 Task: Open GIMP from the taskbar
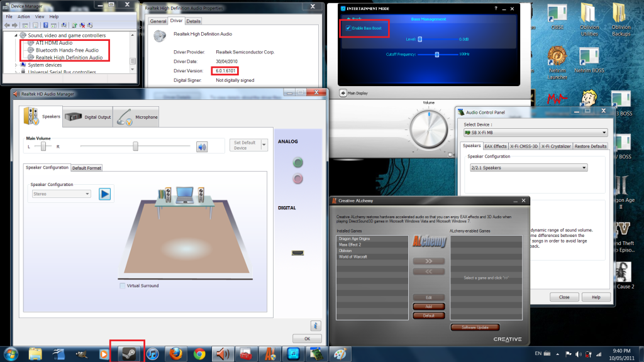click(82, 353)
